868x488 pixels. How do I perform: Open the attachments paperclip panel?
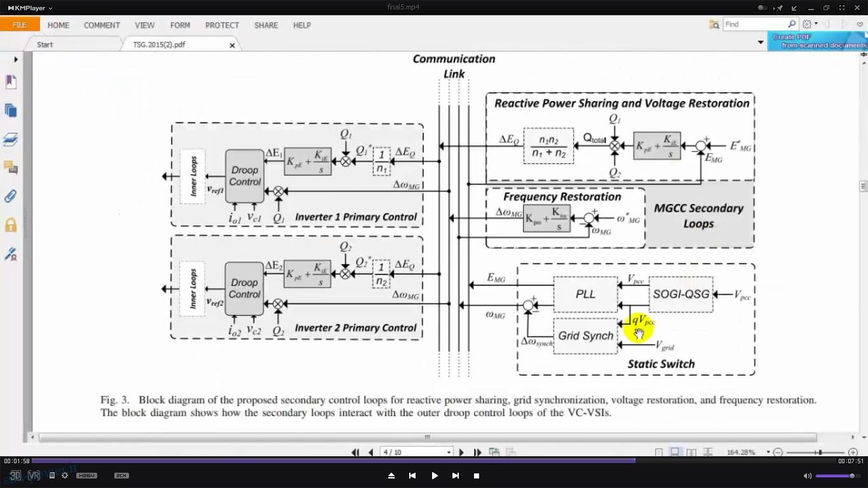coord(10,196)
